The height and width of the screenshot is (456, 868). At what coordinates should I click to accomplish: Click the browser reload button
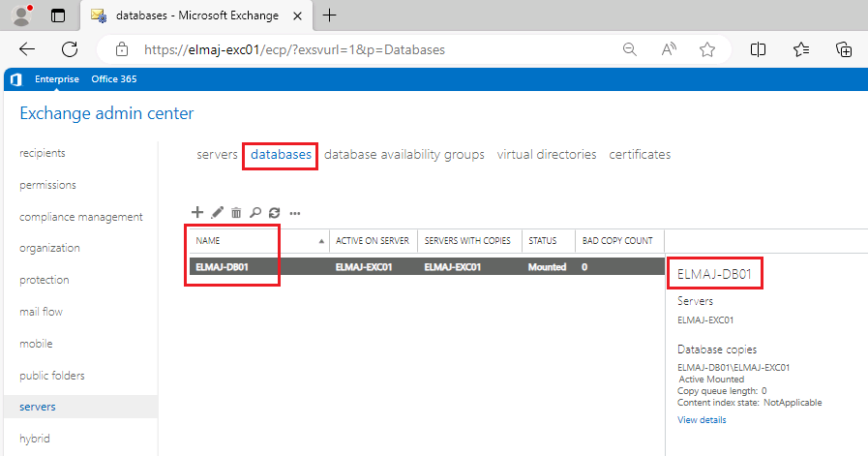(x=70, y=49)
